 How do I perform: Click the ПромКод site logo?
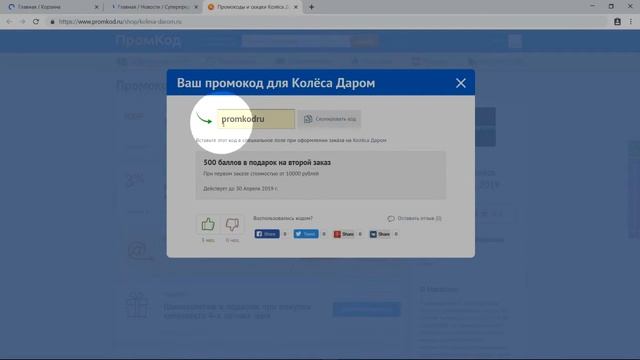coord(148,40)
